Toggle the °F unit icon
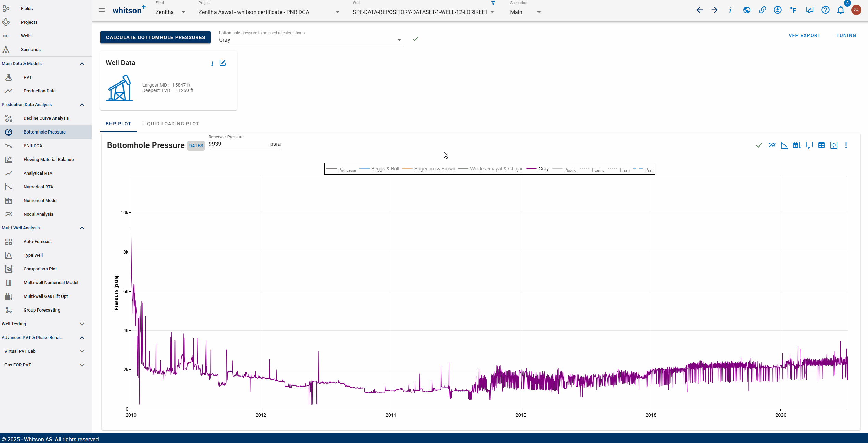This screenshot has height=443, width=868. point(793,10)
